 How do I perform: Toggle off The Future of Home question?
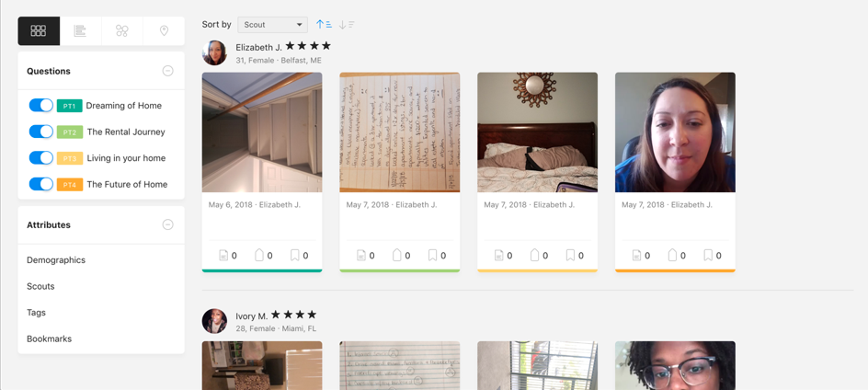coord(41,184)
